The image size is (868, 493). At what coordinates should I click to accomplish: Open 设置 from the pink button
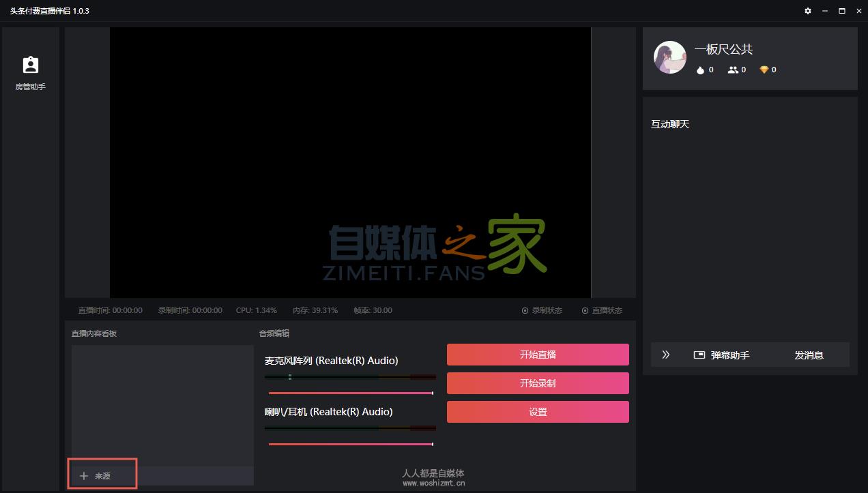tap(538, 412)
